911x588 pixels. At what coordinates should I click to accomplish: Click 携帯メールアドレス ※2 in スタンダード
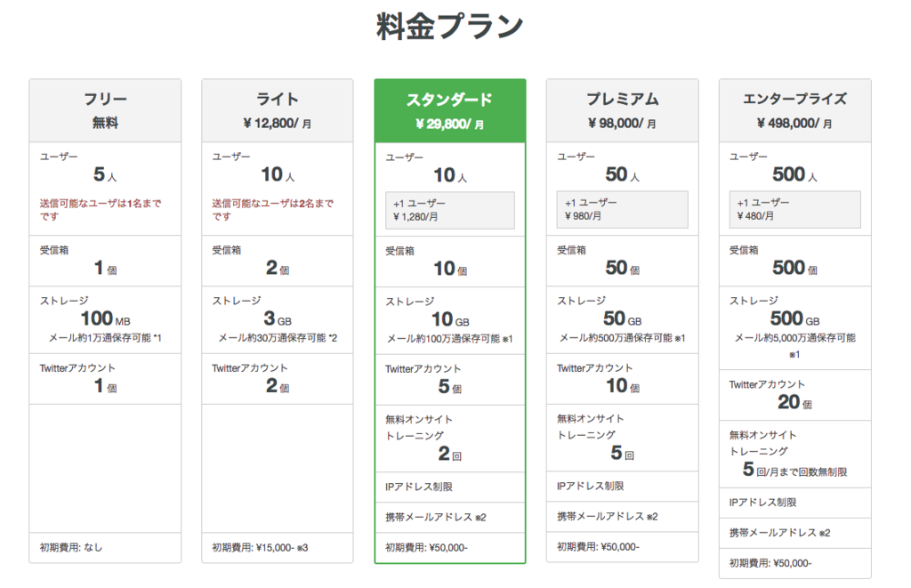pos(436,517)
